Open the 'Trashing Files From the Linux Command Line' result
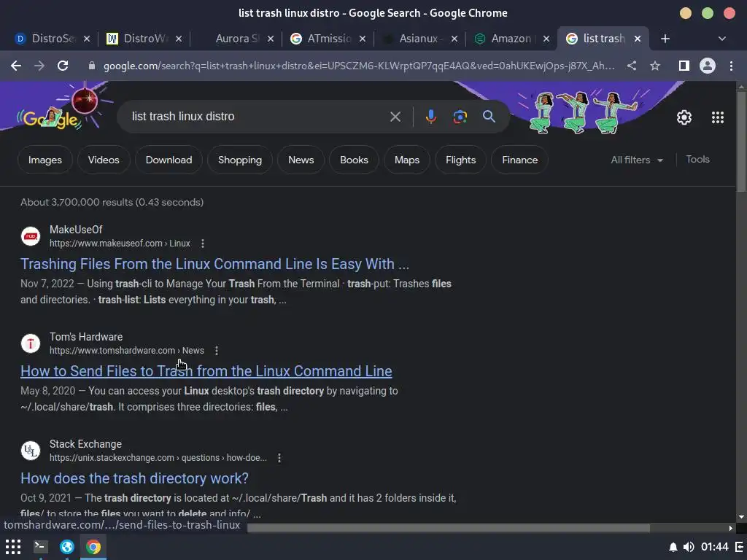Viewport: 747px width, 560px height. [215, 264]
